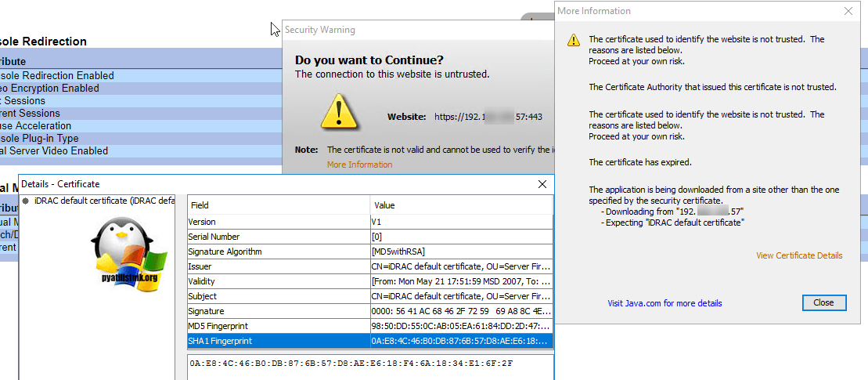
Task: Select the MD5 Fingerprint row
Action: [x=278, y=326]
